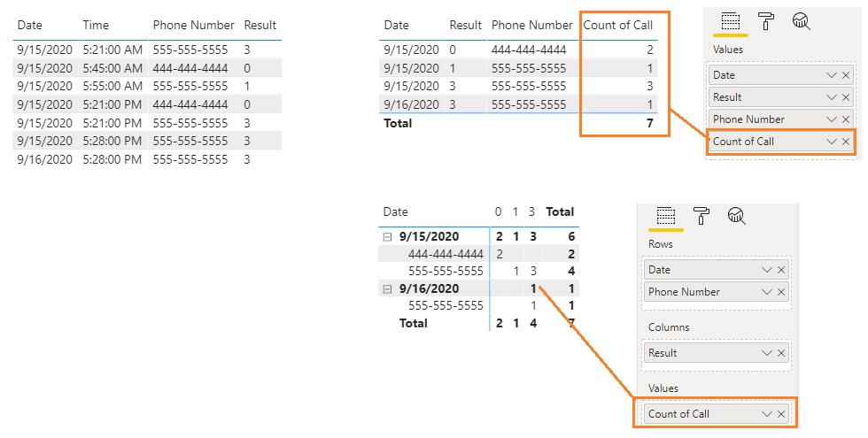Select the 5:55:00 AM time cell

pyautogui.click(x=112, y=87)
